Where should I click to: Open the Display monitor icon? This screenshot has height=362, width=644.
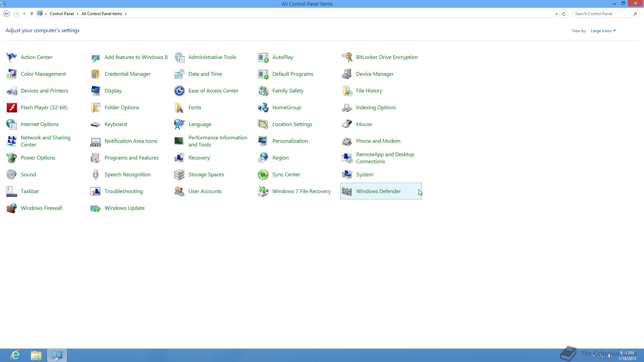point(96,91)
